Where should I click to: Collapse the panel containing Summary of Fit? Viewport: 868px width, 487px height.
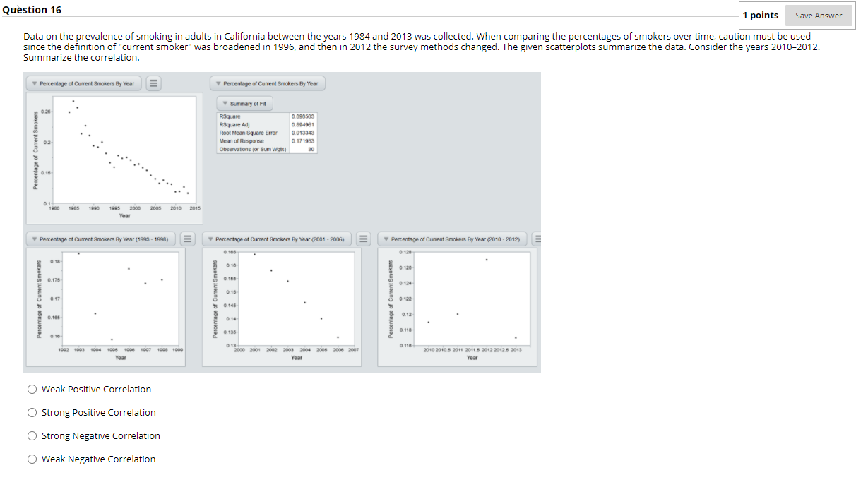(218, 84)
